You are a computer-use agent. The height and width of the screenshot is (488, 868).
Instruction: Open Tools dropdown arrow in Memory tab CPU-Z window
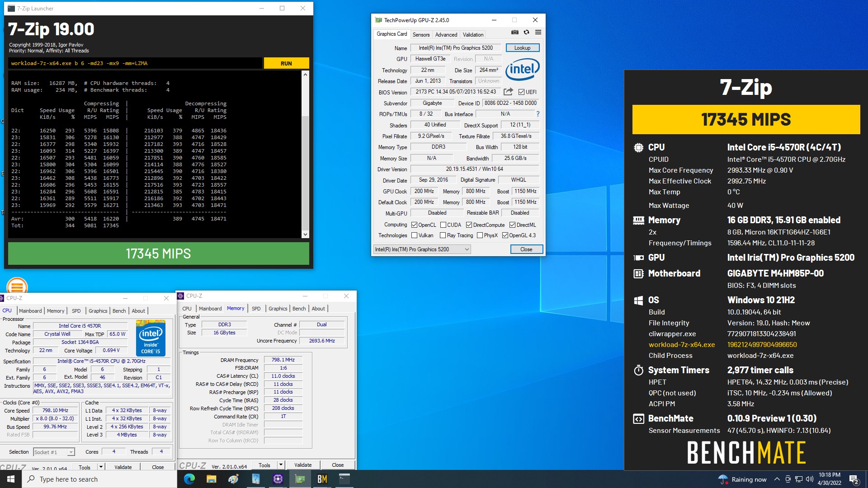[281, 465]
